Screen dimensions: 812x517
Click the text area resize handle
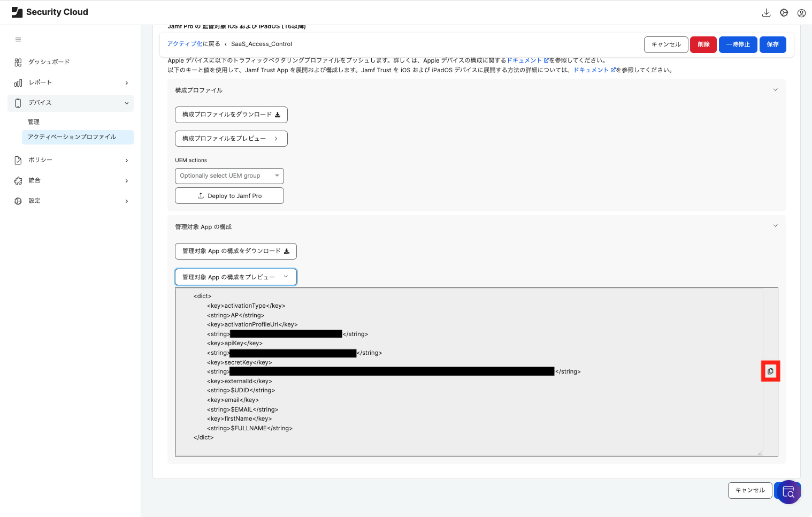point(760,453)
